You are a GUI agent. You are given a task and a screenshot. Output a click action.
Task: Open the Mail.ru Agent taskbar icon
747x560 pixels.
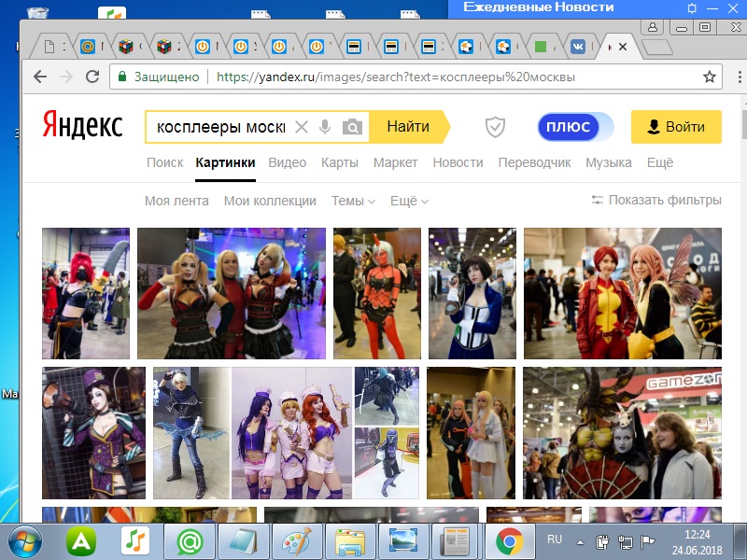tap(190, 542)
